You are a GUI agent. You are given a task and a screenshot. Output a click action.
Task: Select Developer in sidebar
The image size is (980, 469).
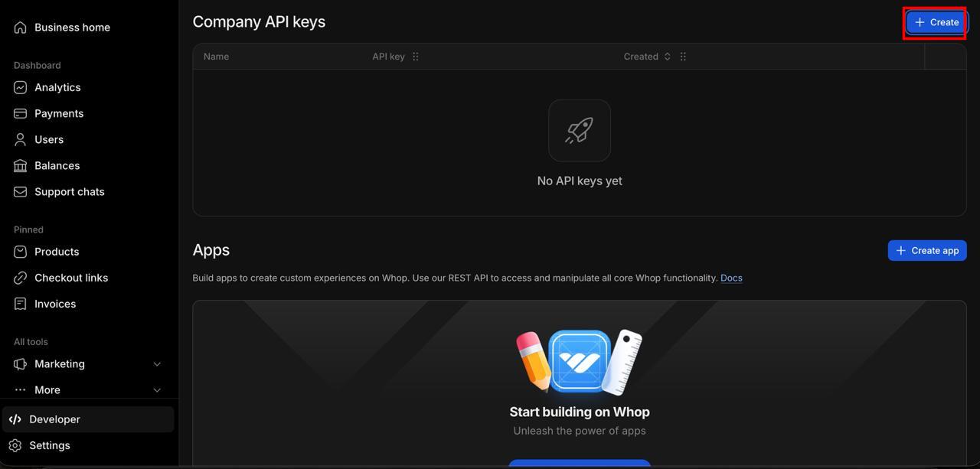click(89, 419)
